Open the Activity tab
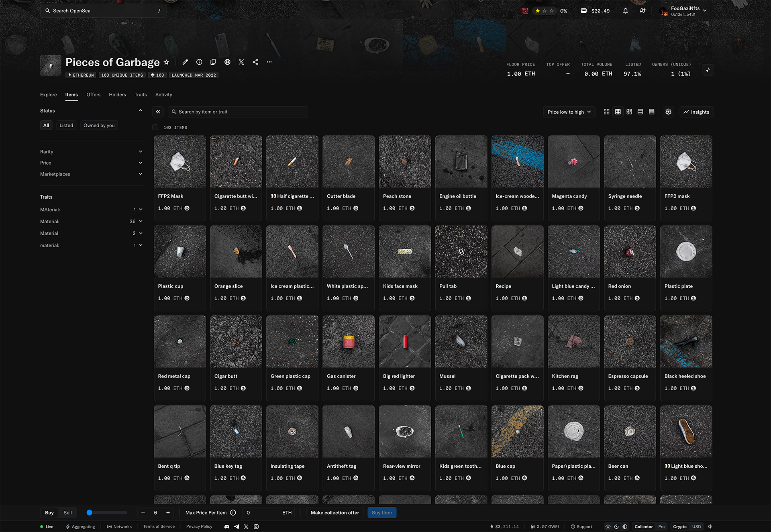Image resolution: width=771 pixels, height=532 pixels. tap(163, 95)
